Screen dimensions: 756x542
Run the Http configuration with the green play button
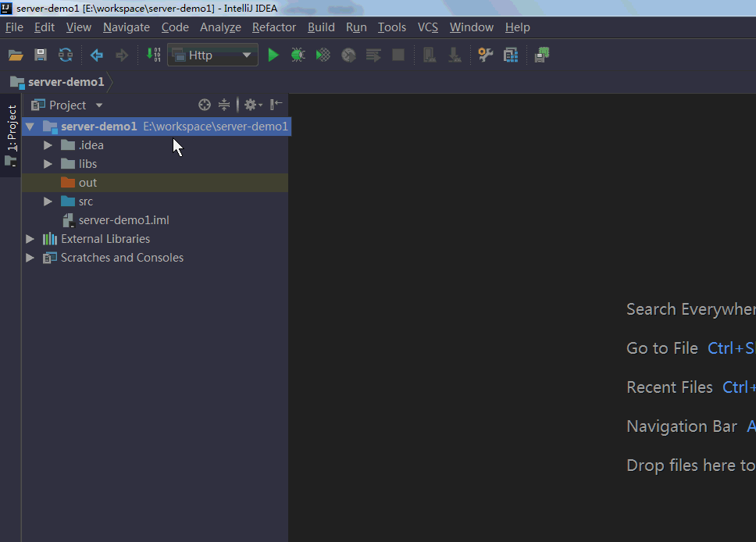pos(273,55)
